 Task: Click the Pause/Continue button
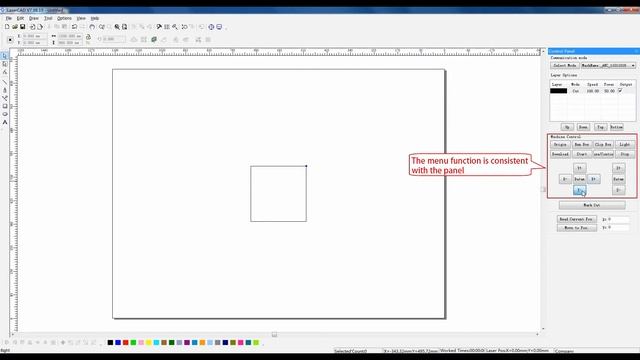point(603,154)
